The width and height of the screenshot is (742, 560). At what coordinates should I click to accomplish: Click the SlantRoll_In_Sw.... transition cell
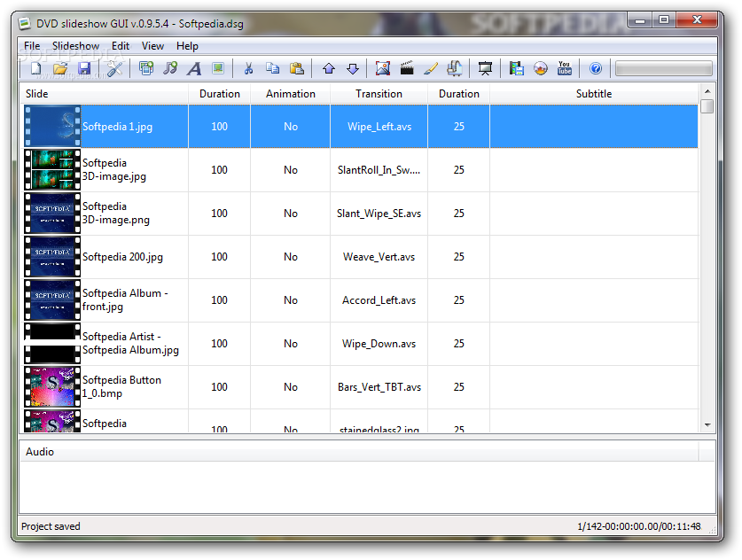(379, 170)
